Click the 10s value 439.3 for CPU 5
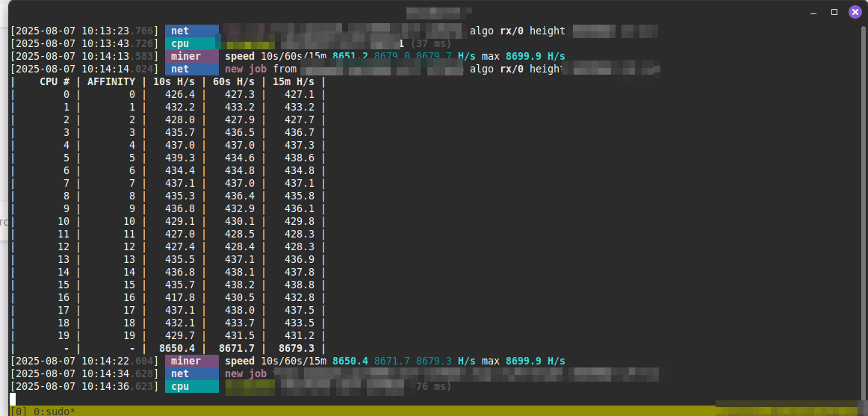 point(180,158)
